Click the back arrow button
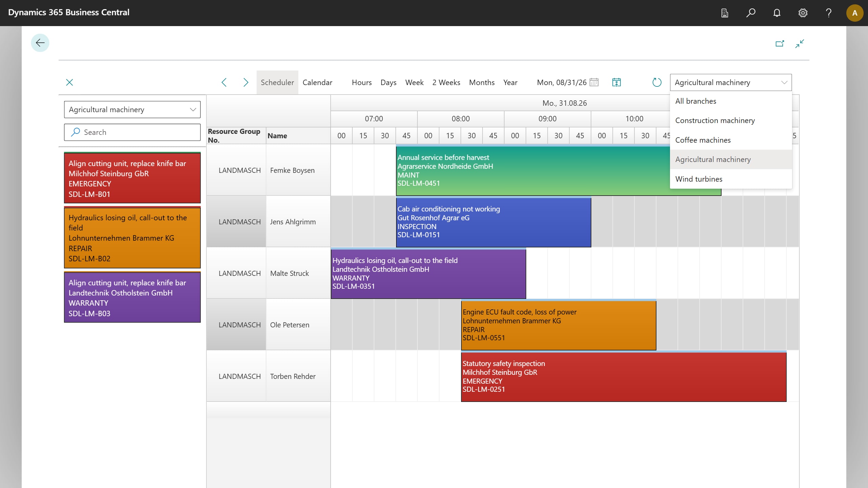 click(x=40, y=43)
